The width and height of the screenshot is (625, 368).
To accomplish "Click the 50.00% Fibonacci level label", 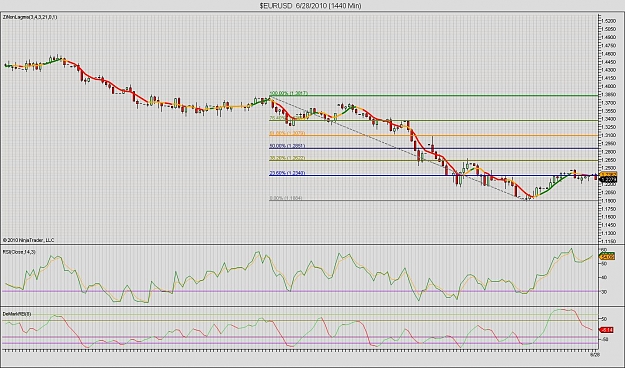I will click(287, 146).
